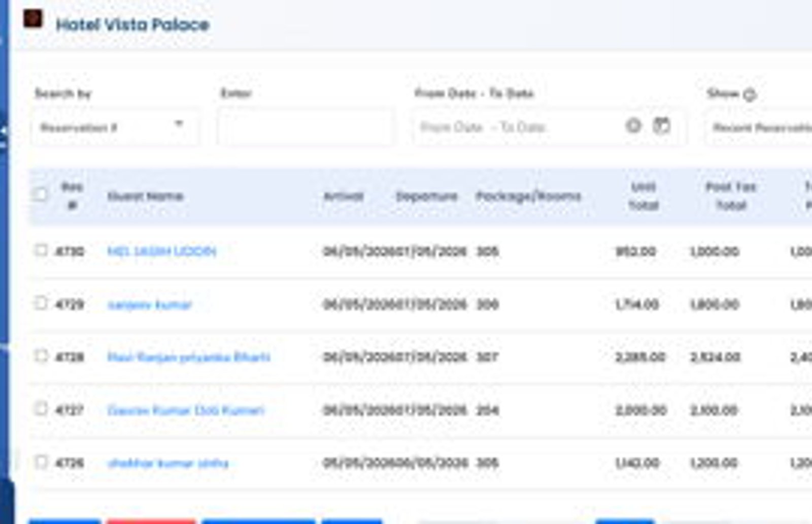Click unit total 1,714.00 in row 4729

[637, 304]
